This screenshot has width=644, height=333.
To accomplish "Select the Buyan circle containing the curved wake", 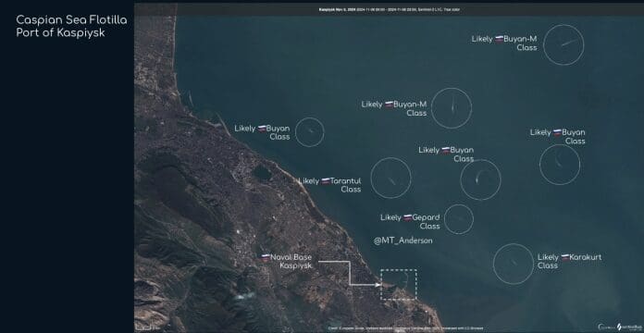I will point(480,179).
